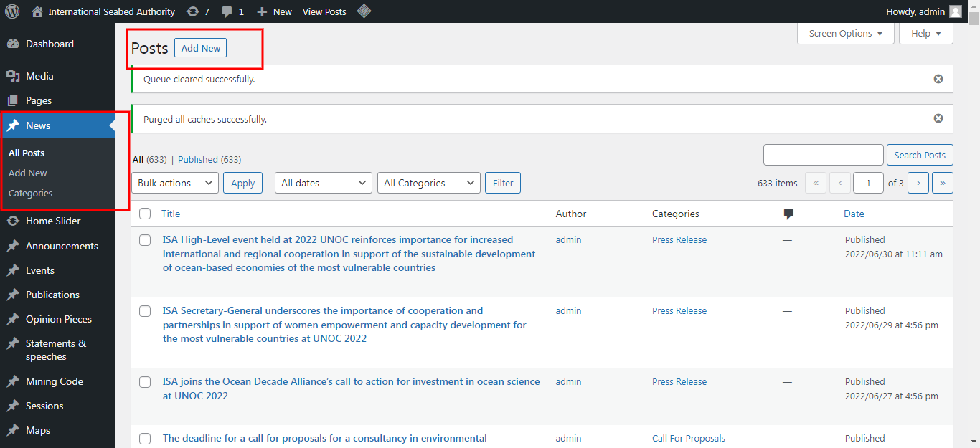The image size is (980, 448).
Task: Click the Search Posts button
Action: (920, 155)
